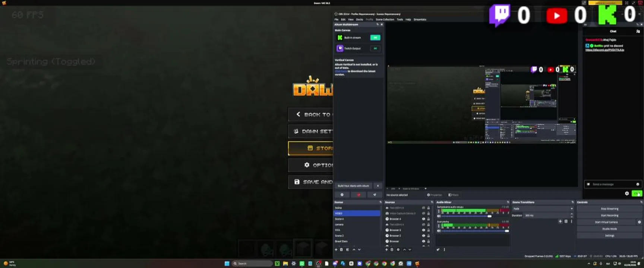
Task: Toggle visibility of Browser 4 source
Action: (x=423, y=219)
